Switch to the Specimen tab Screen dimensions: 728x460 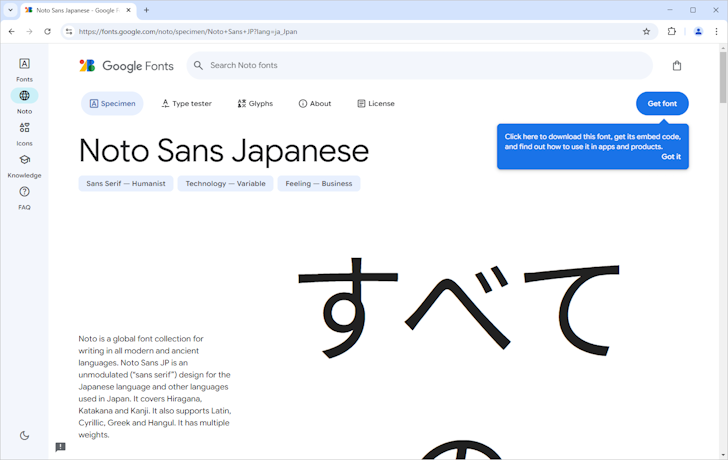click(x=112, y=104)
